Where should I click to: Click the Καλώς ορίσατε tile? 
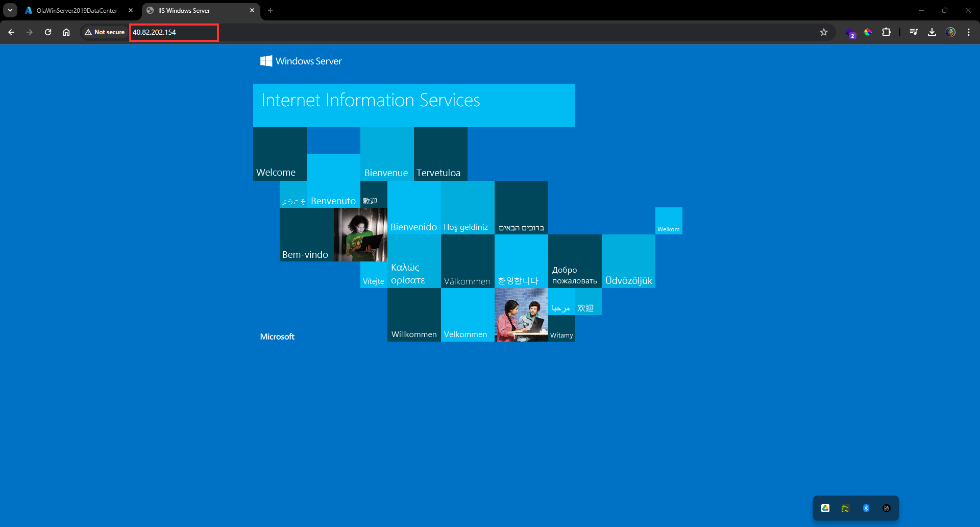[x=414, y=261]
